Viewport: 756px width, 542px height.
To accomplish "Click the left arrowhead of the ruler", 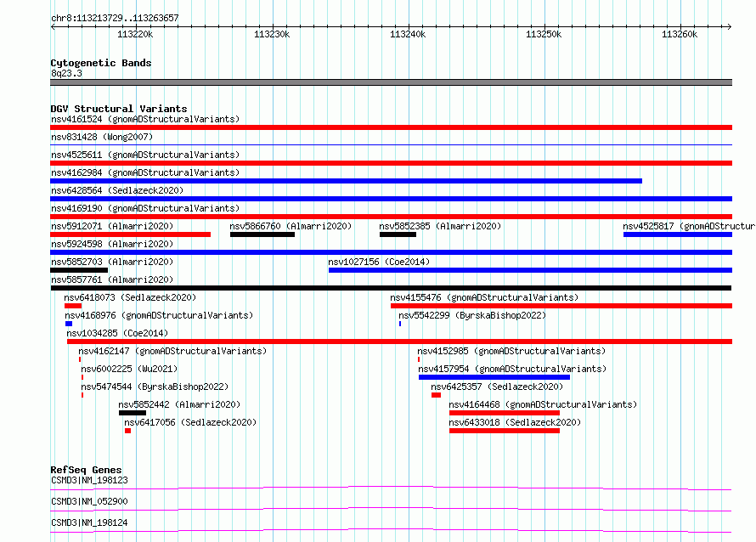I will [x=53, y=27].
